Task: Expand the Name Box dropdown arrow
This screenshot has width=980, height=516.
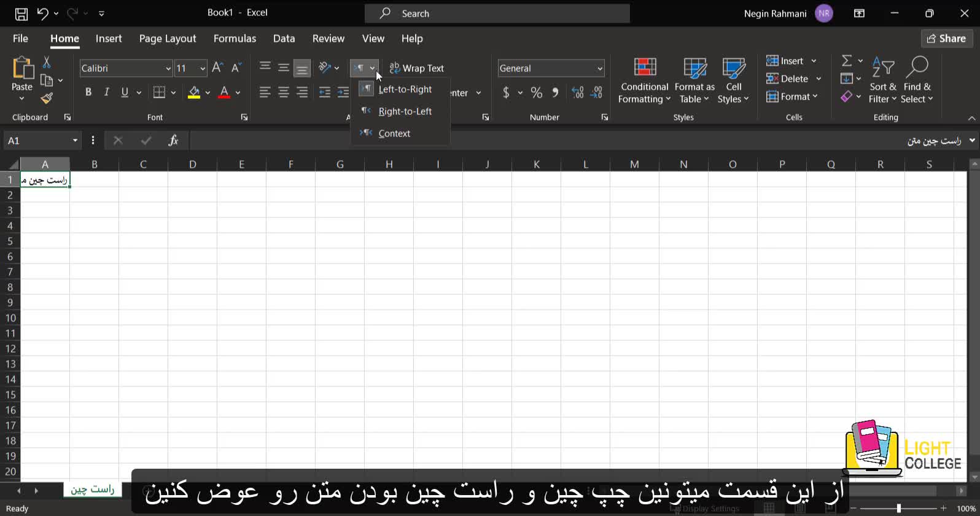Action: [x=75, y=141]
